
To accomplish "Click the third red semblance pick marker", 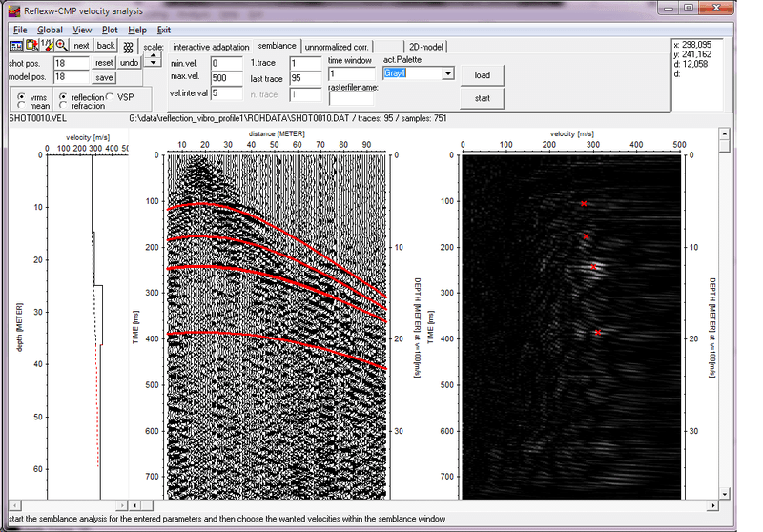I will [x=593, y=267].
